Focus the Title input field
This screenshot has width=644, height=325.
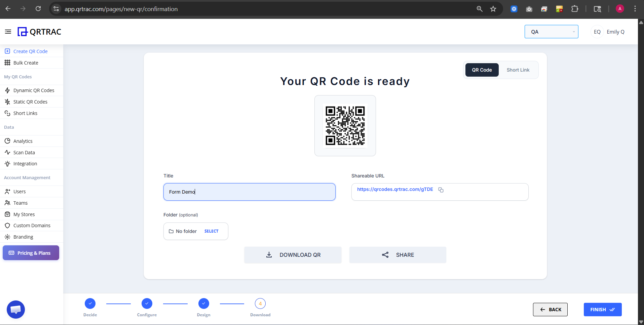pyautogui.click(x=250, y=192)
